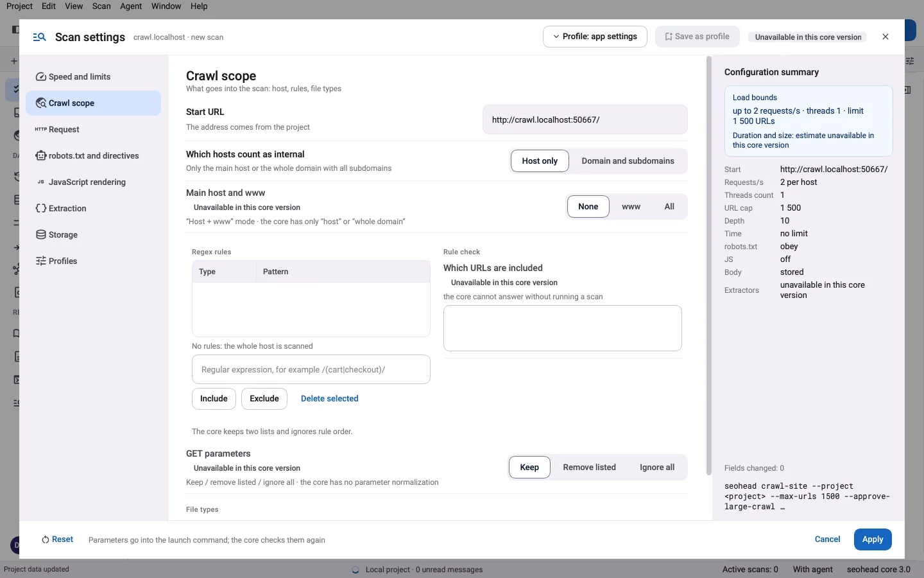This screenshot has width=924, height=578.
Task: Choose www for Main host and www
Action: 631,207
